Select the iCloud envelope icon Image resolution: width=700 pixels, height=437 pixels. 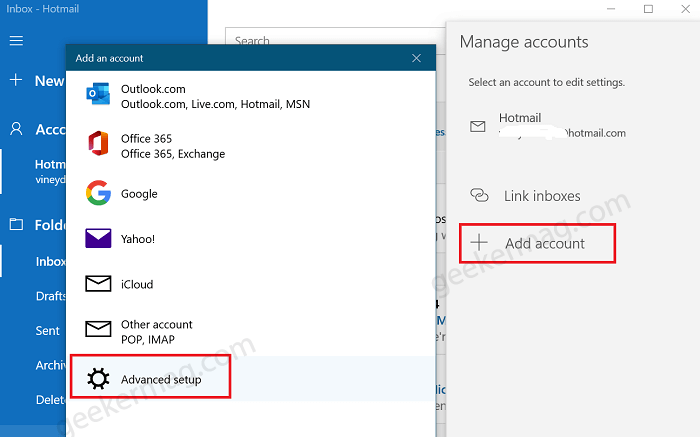pos(98,283)
